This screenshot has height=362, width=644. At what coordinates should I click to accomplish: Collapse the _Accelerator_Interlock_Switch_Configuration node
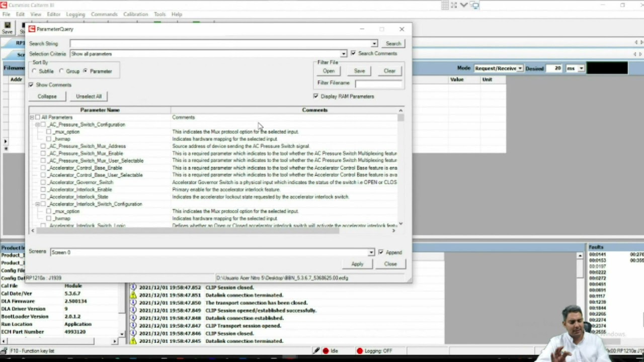(37, 204)
